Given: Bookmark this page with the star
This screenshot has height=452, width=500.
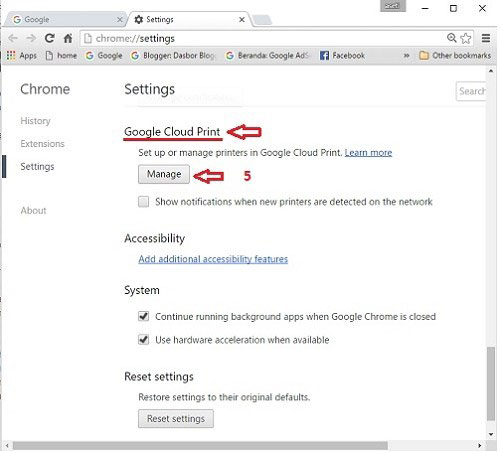Looking at the screenshot, I should point(466,38).
